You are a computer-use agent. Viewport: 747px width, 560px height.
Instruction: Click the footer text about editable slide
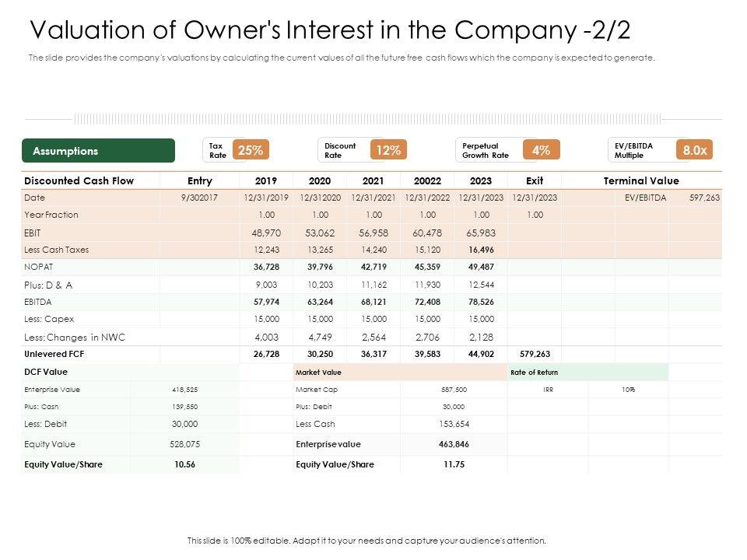tap(367, 540)
